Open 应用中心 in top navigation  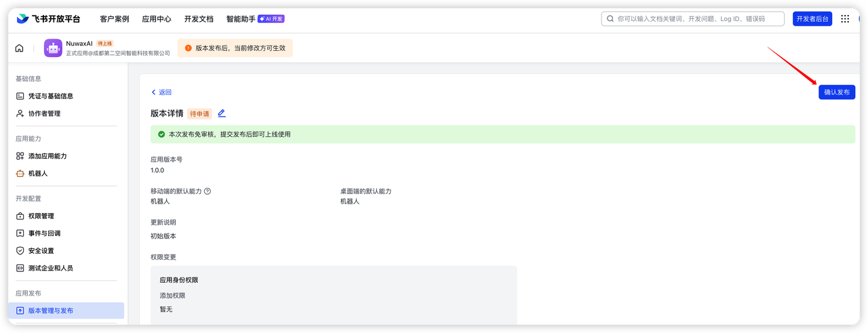coord(157,19)
